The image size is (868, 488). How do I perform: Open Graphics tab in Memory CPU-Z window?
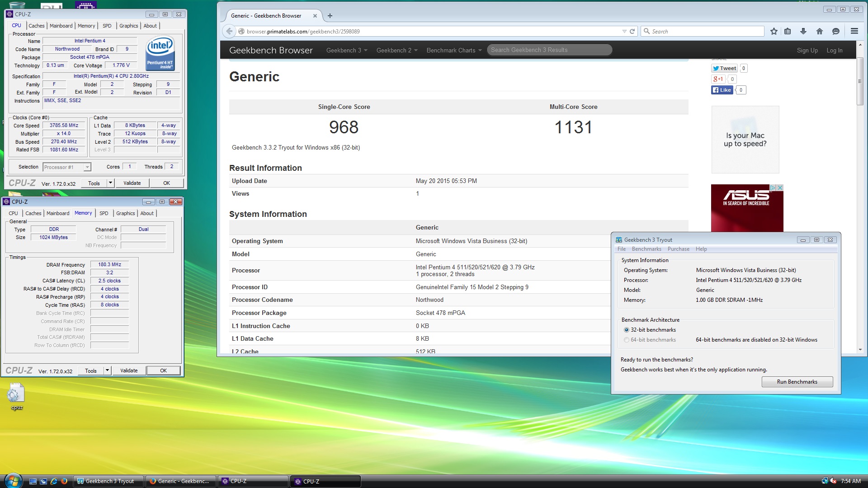[125, 213]
